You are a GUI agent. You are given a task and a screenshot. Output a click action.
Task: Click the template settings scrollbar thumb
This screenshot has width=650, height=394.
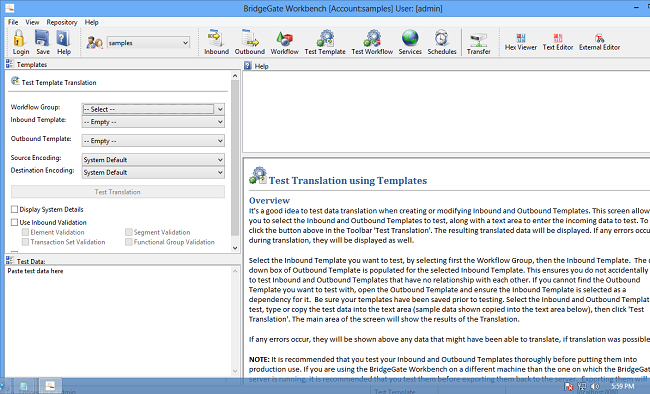coord(235,158)
